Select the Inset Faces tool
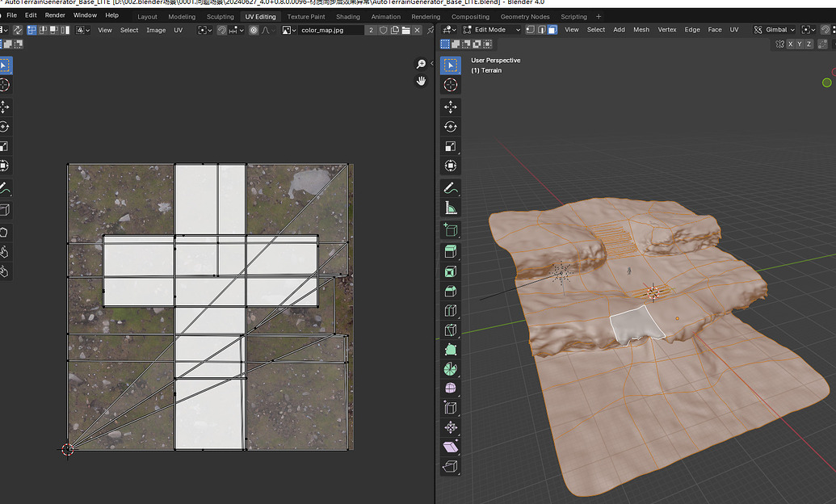Image resolution: width=836 pixels, height=504 pixels. [451, 271]
